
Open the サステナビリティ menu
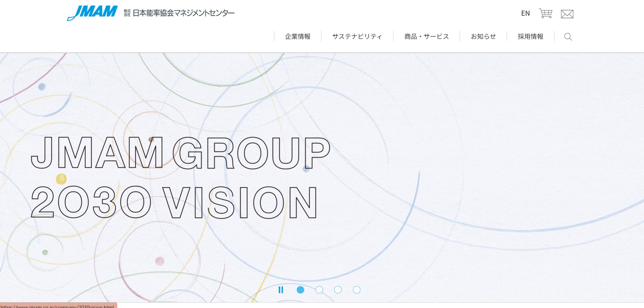tap(357, 36)
